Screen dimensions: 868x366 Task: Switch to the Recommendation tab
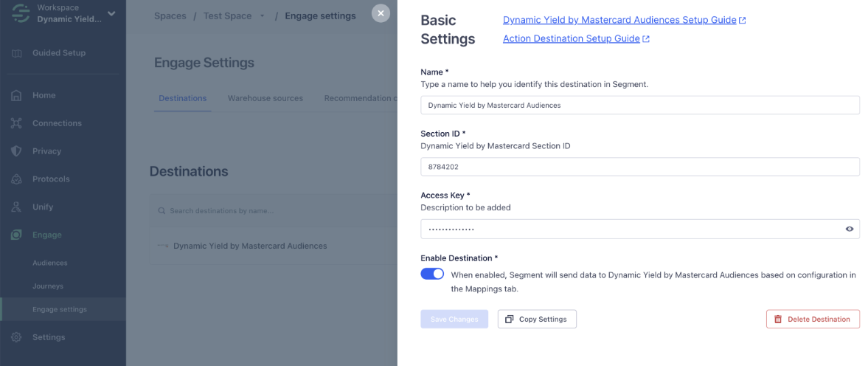361,99
